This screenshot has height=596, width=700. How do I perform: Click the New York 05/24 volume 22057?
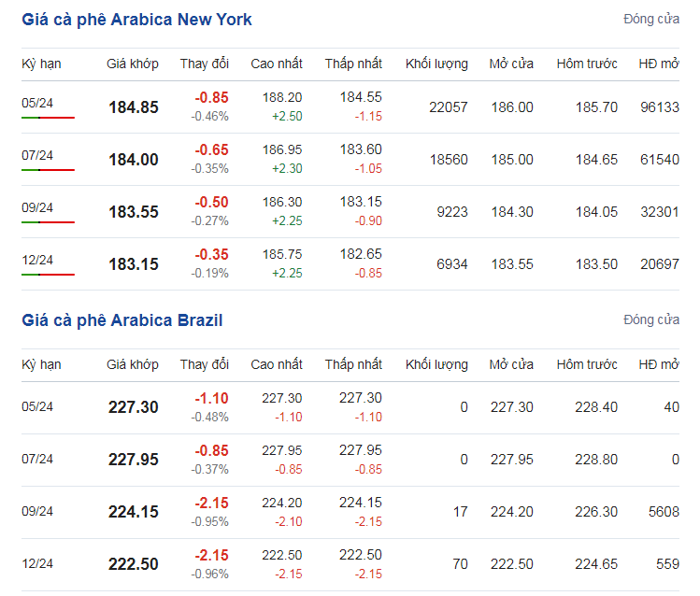click(x=449, y=107)
